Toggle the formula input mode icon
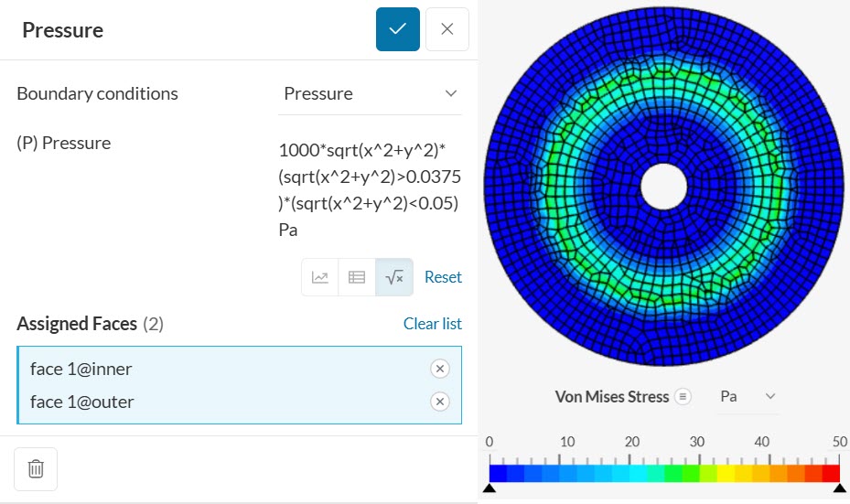 394,277
